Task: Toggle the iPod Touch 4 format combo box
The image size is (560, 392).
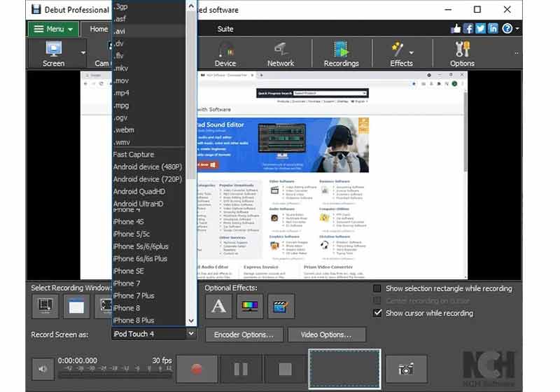Action: tap(154, 334)
